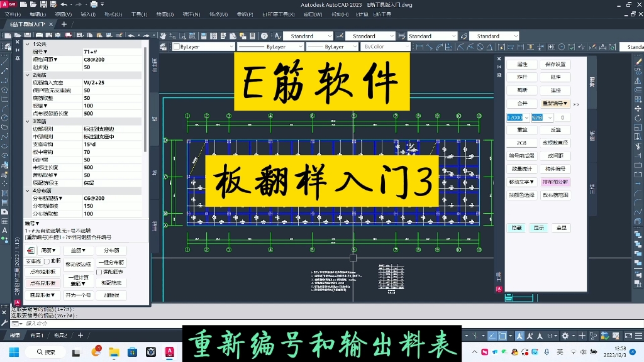Click the New file icon in quick access toolbar
The image size is (644, 362).
[x=23, y=4]
